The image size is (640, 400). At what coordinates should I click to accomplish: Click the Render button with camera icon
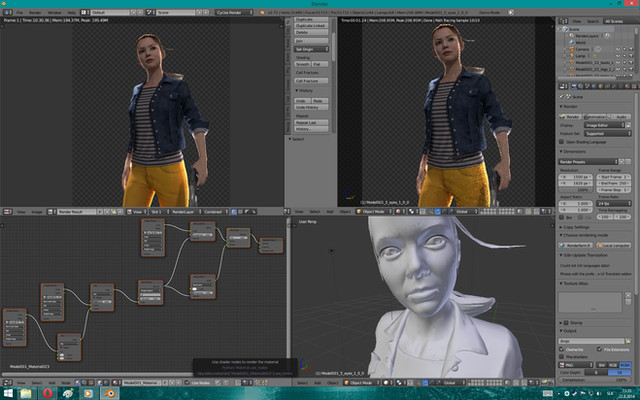tap(569, 117)
